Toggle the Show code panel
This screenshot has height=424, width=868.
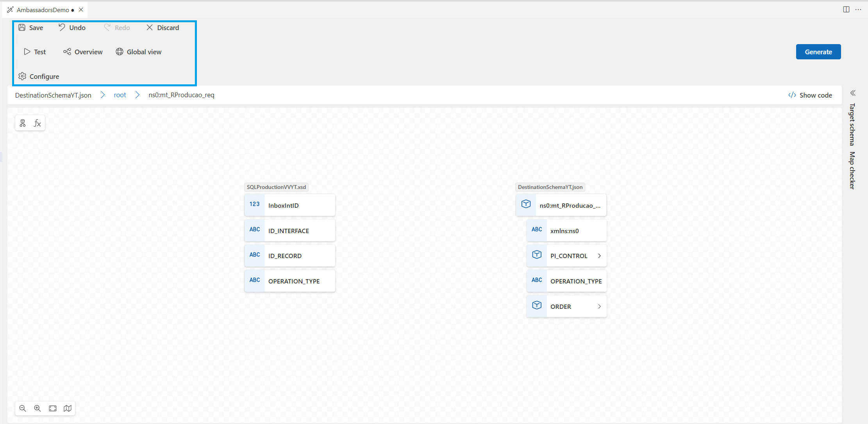coord(810,95)
